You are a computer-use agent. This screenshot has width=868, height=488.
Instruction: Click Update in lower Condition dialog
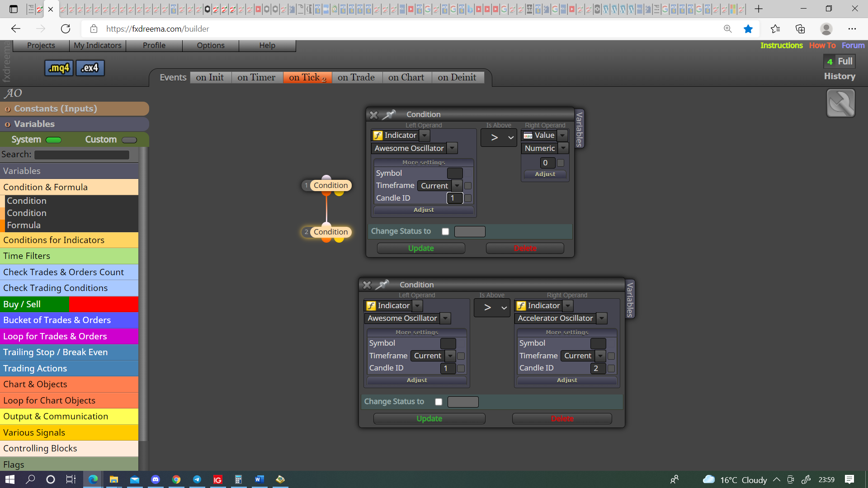point(429,419)
